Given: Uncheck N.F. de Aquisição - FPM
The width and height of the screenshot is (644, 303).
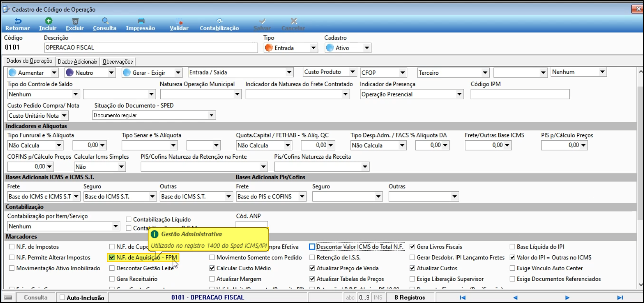Looking at the screenshot, I should click(x=112, y=258).
